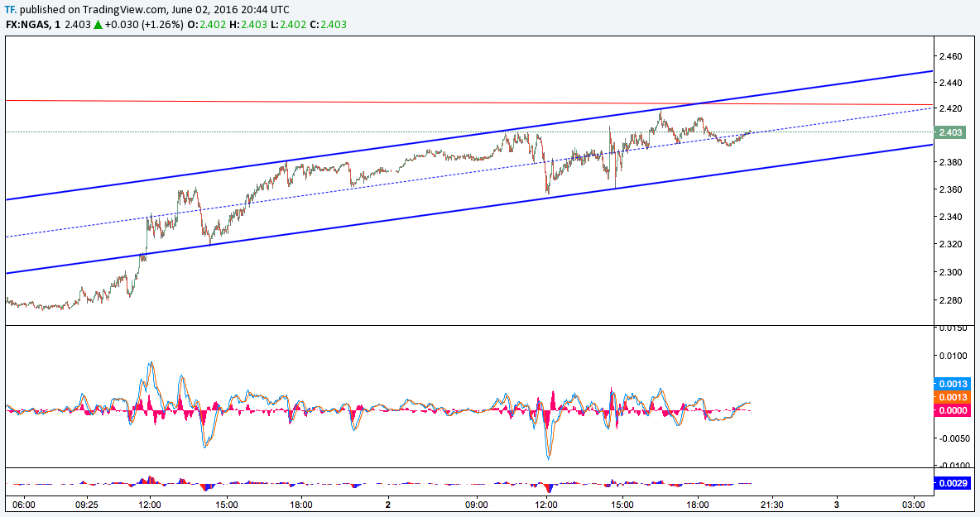
Task: Click the blue 0.0013 MACD value tag
Action: (952, 384)
